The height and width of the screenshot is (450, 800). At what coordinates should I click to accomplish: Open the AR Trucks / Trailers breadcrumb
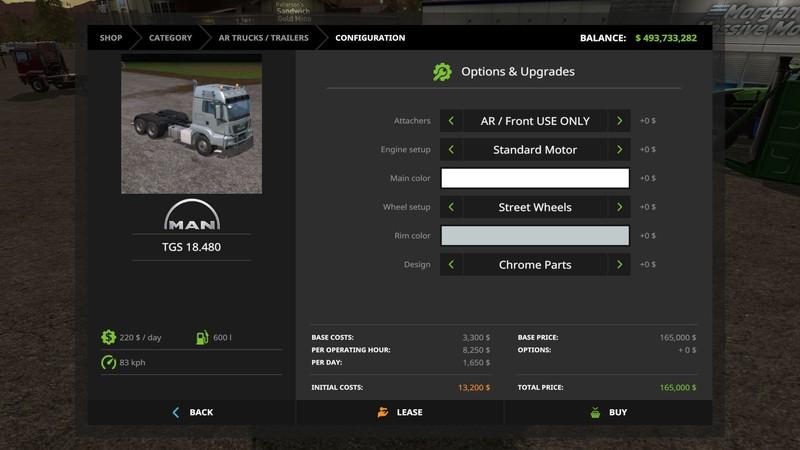click(264, 38)
